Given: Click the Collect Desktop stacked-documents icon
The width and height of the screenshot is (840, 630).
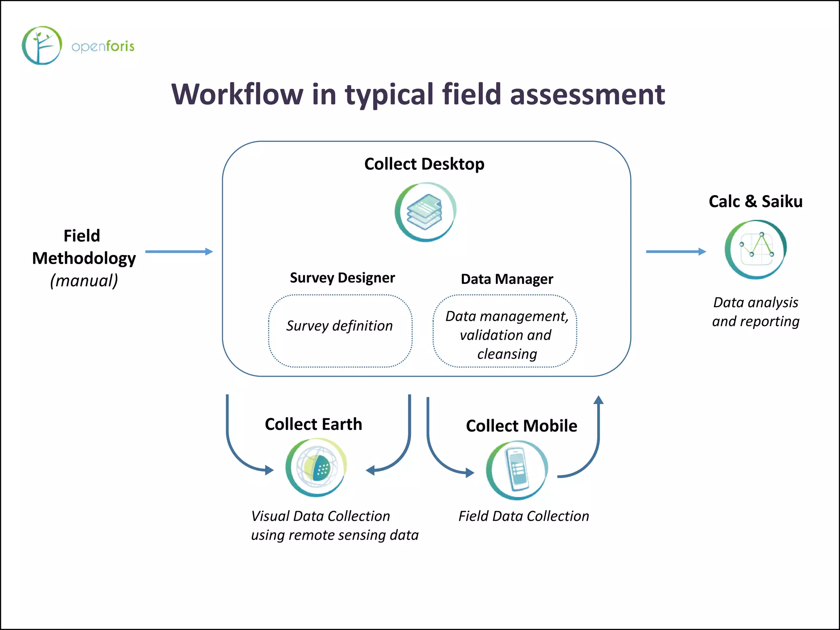Looking at the screenshot, I should coord(425,212).
